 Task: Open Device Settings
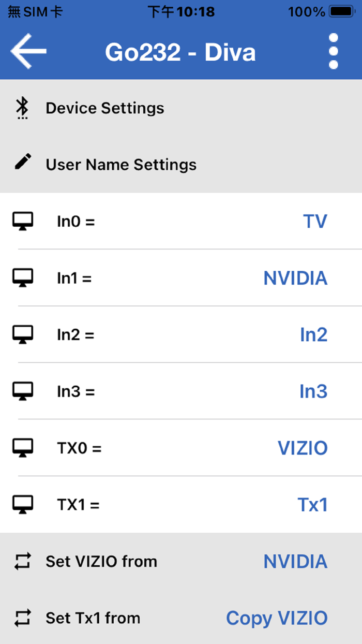coord(105,108)
